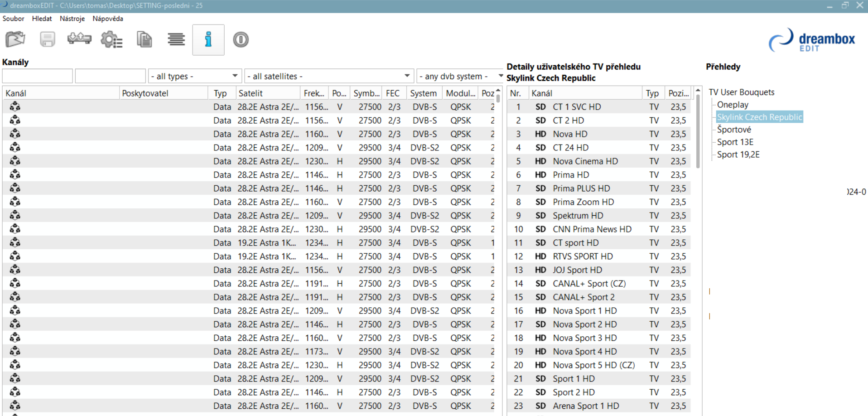This screenshot has width=868, height=416.
Task: Click the HD icon beside Prima HD
Action: pyautogui.click(x=540, y=175)
